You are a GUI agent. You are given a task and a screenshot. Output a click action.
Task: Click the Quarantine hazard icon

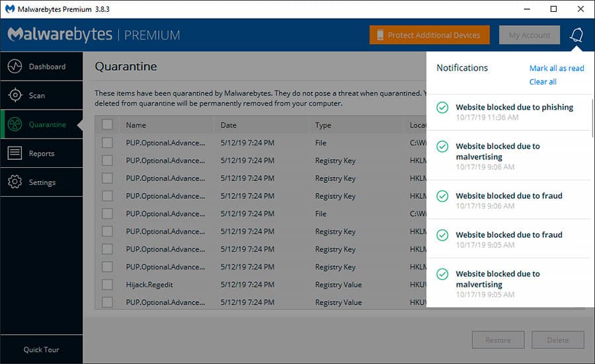click(x=15, y=124)
